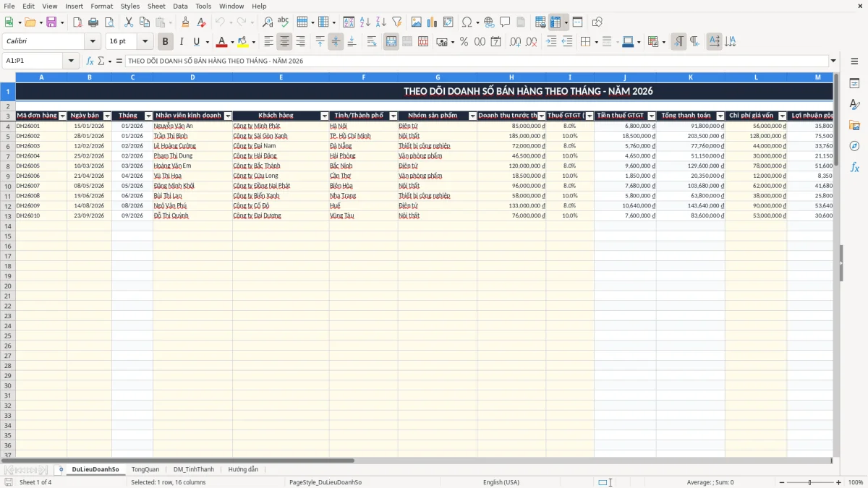Viewport: 868px width, 488px height.
Task: Click Add Decimal Place icon
Action: tap(516, 42)
